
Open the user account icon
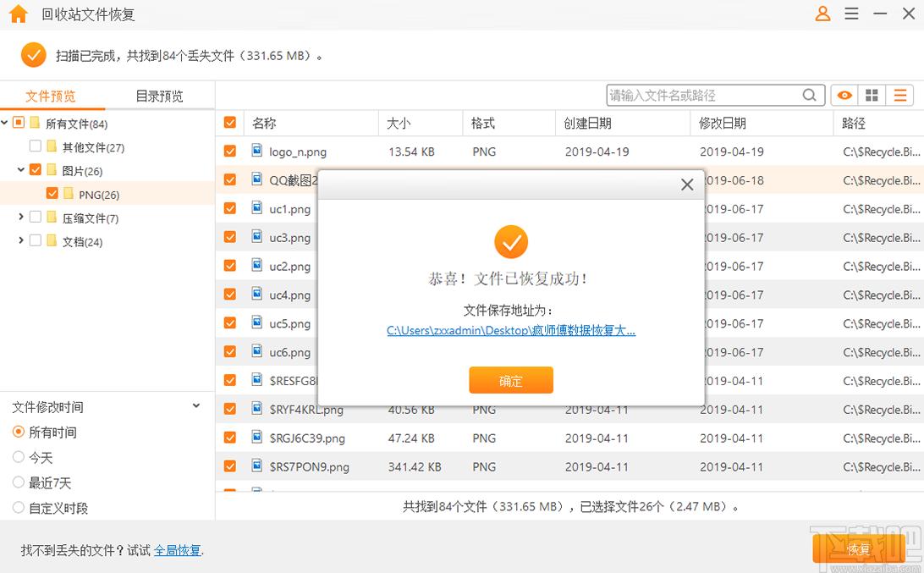coord(822,14)
